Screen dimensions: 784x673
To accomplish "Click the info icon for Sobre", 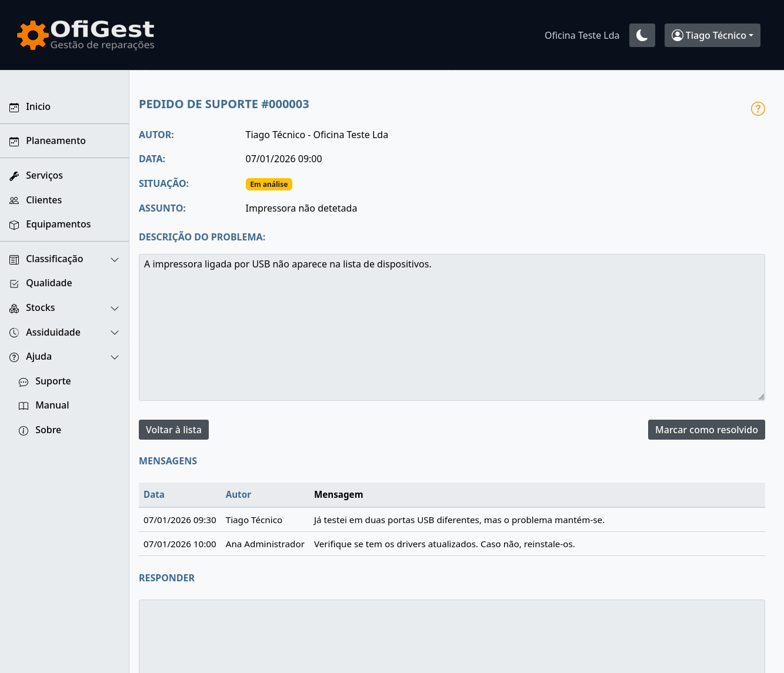I will click(x=24, y=431).
